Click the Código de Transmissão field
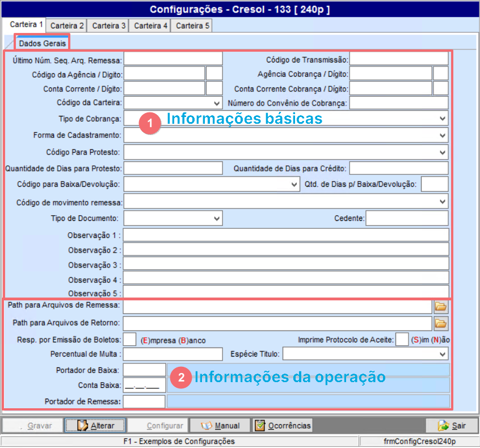 (x=399, y=58)
